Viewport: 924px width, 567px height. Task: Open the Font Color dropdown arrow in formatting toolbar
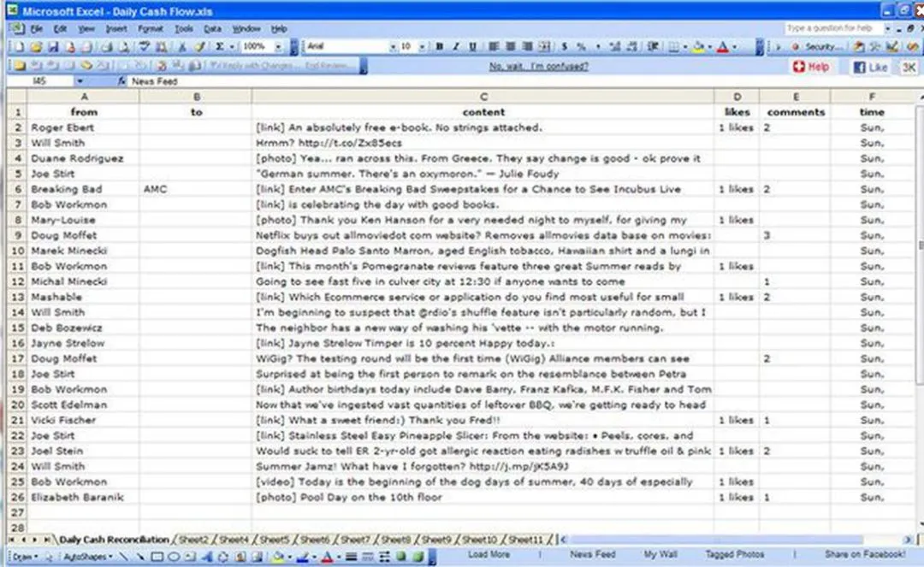(734, 47)
